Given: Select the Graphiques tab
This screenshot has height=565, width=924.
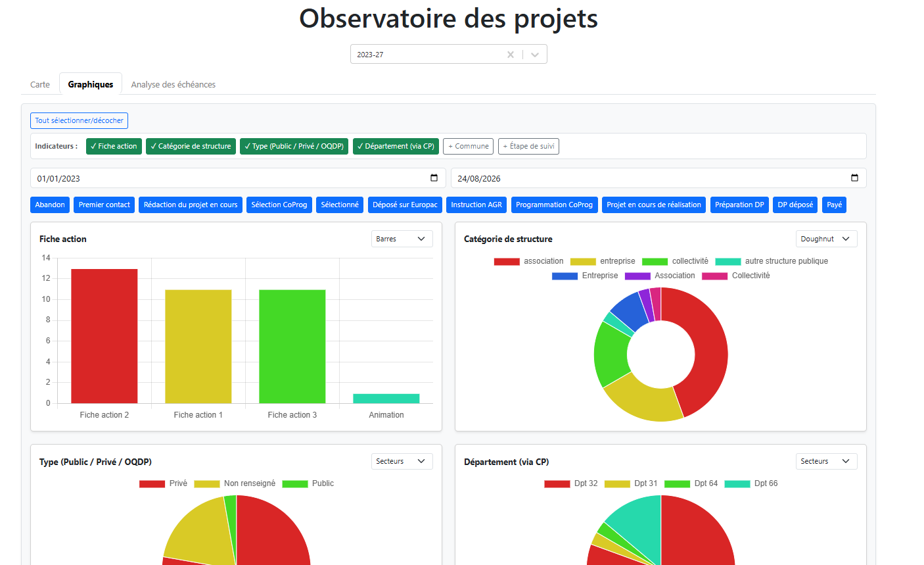Looking at the screenshot, I should pyautogui.click(x=91, y=84).
